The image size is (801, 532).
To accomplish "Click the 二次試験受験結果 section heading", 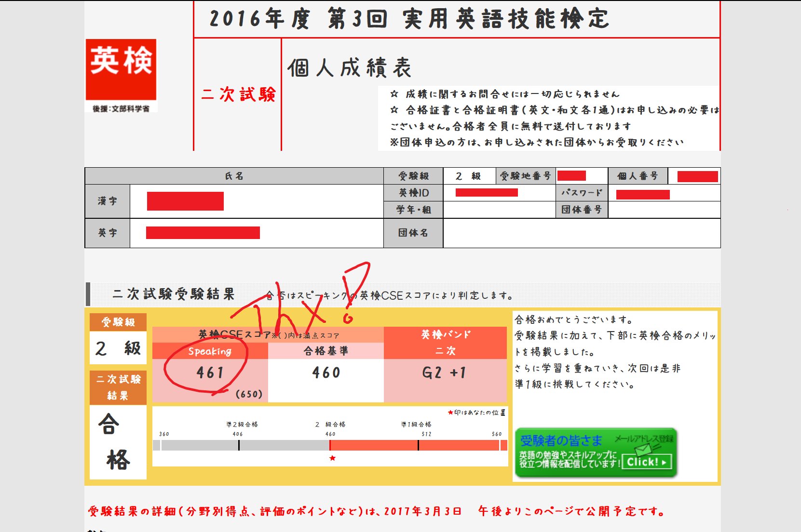I will coord(174,294).
